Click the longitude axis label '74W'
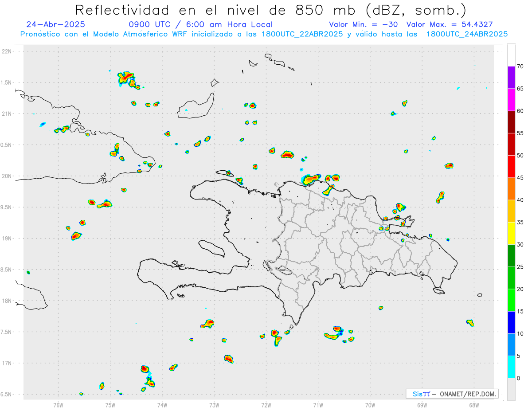 click(162, 405)
